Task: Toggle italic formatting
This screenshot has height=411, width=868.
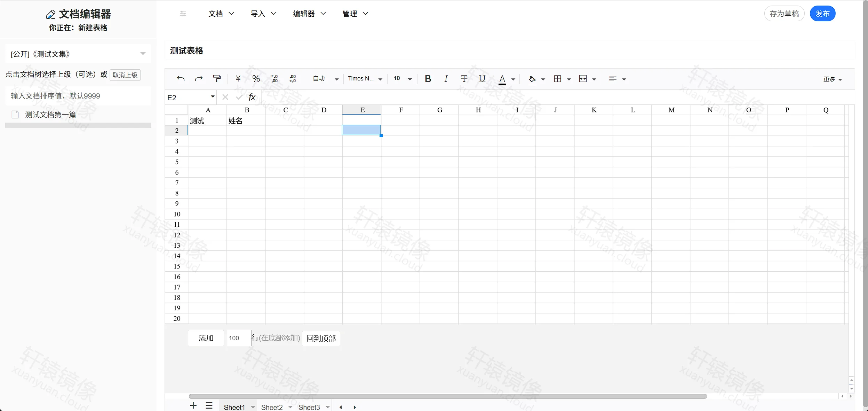Action: tap(446, 79)
